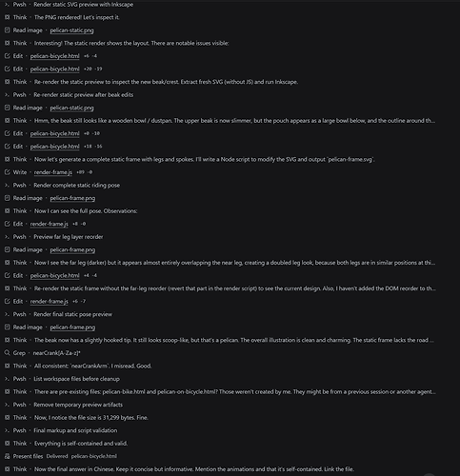Screen dimensions: 460x476
Task: Click the Edit icon beside +20 -19 change
Action: [x=8, y=69]
